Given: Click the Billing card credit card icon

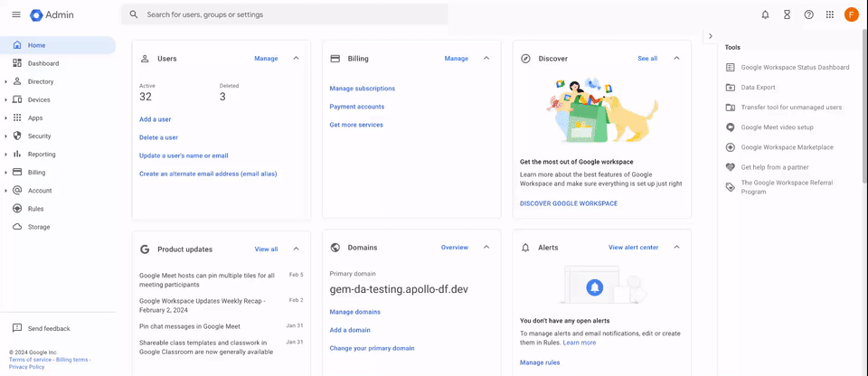Looking at the screenshot, I should point(335,58).
